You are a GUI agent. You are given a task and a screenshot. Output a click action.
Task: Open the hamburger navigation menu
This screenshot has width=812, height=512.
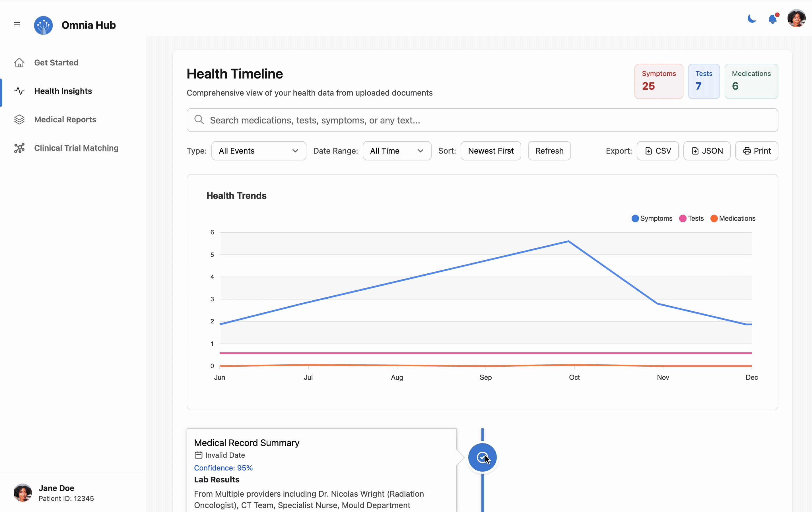(17, 25)
